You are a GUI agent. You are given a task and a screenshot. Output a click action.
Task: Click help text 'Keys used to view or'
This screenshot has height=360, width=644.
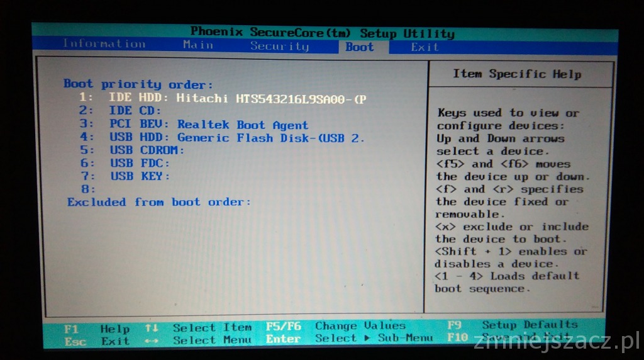pos(508,113)
